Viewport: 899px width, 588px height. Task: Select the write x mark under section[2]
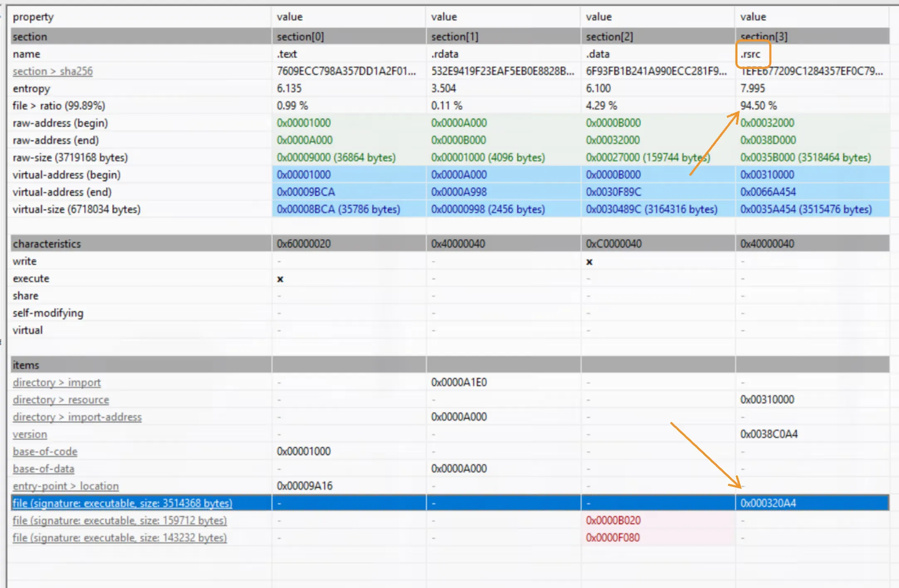coord(589,262)
